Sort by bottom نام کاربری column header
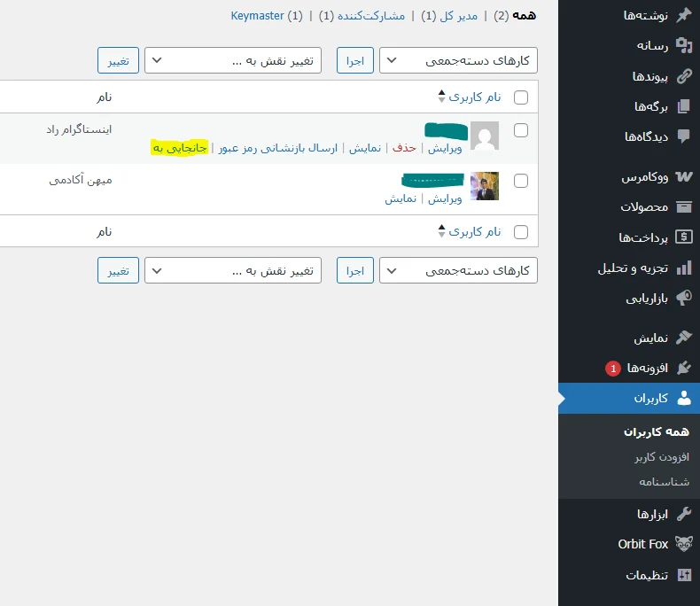Image resolution: width=700 pixels, height=606 pixels. point(475,231)
